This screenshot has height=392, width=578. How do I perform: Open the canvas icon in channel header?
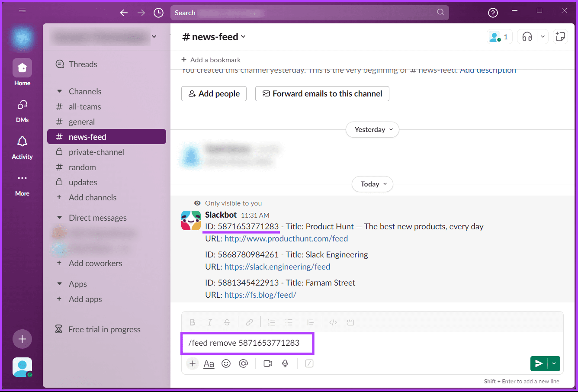click(x=560, y=37)
